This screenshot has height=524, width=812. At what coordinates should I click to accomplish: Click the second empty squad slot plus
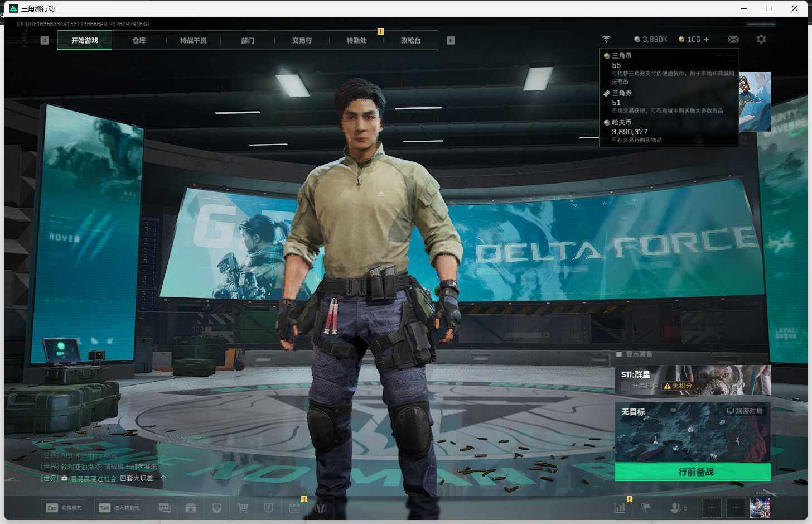[736, 508]
